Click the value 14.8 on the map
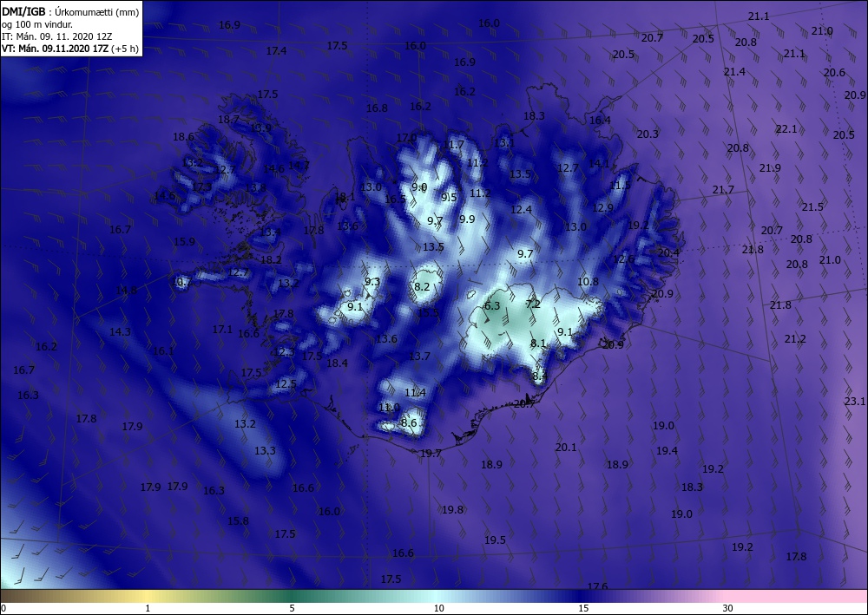 point(126,290)
